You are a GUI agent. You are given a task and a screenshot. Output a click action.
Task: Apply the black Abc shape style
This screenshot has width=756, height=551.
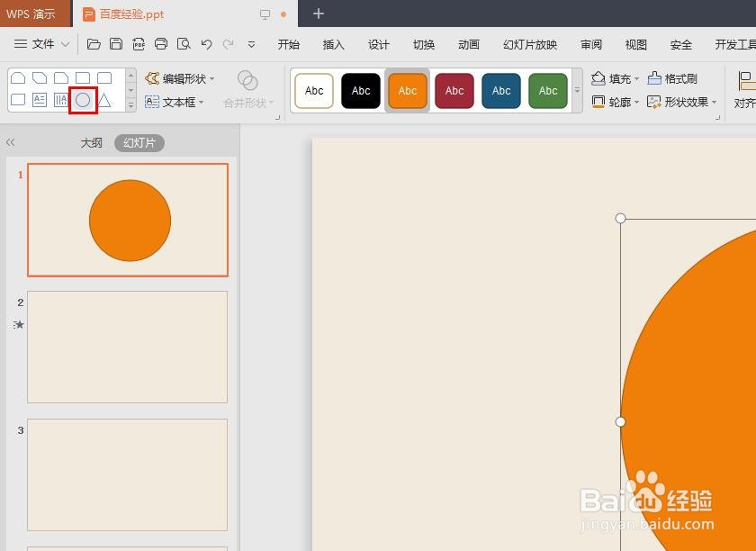point(361,91)
